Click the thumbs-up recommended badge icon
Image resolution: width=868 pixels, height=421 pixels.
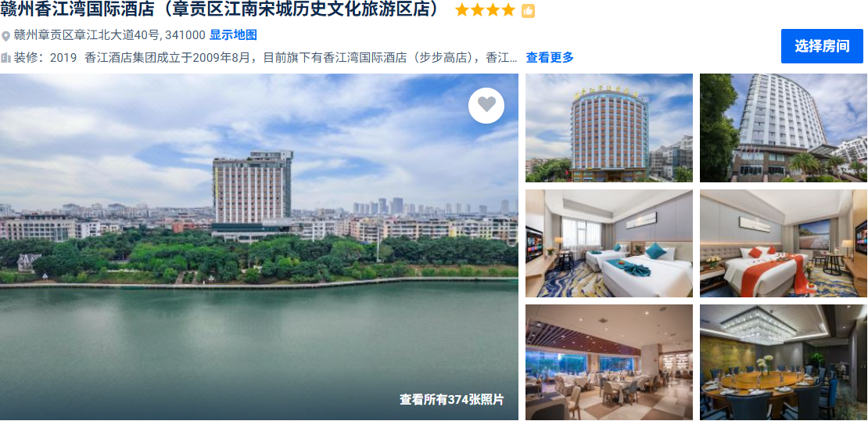[528, 10]
